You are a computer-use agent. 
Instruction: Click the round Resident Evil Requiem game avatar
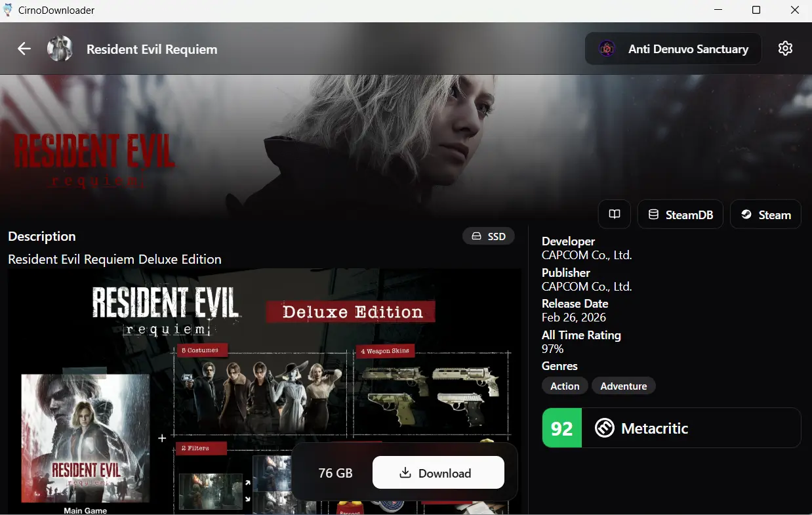60,49
